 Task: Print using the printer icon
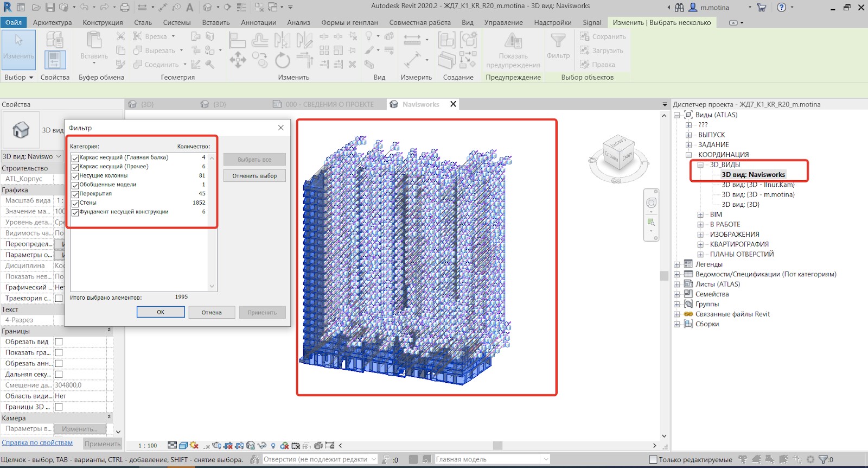pyautogui.click(x=125, y=8)
